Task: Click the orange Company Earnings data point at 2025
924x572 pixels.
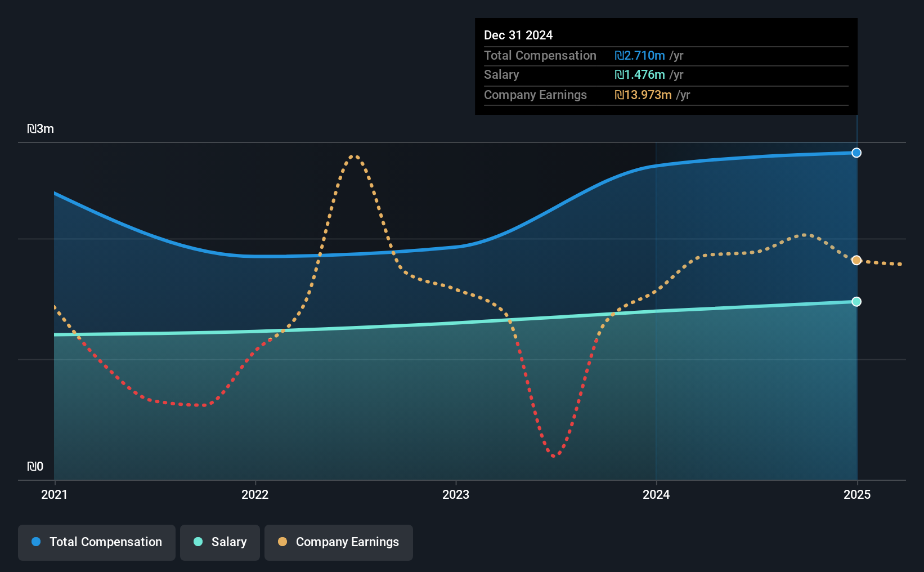Action: (856, 260)
